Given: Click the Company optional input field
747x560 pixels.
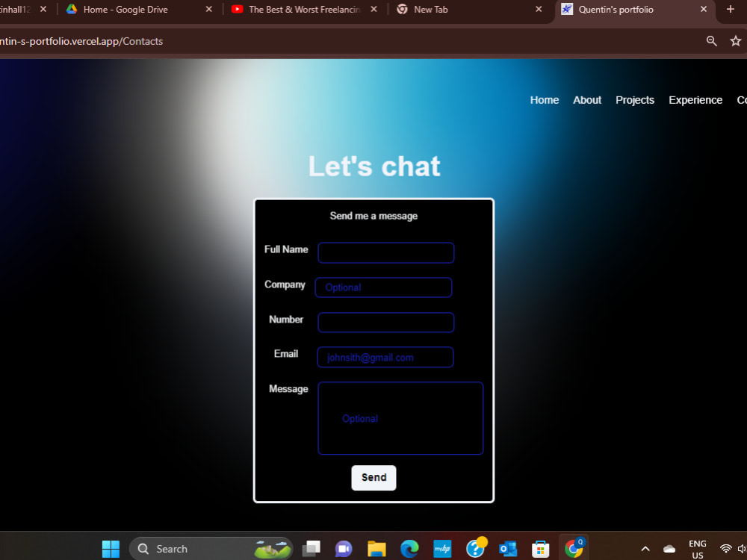Looking at the screenshot, I should [x=383, y=287].
